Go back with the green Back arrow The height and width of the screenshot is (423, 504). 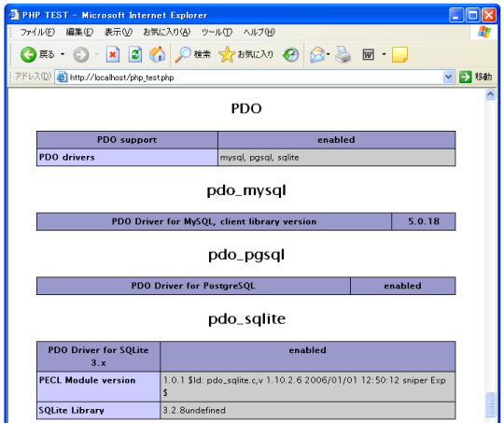[x=28, y=54]
